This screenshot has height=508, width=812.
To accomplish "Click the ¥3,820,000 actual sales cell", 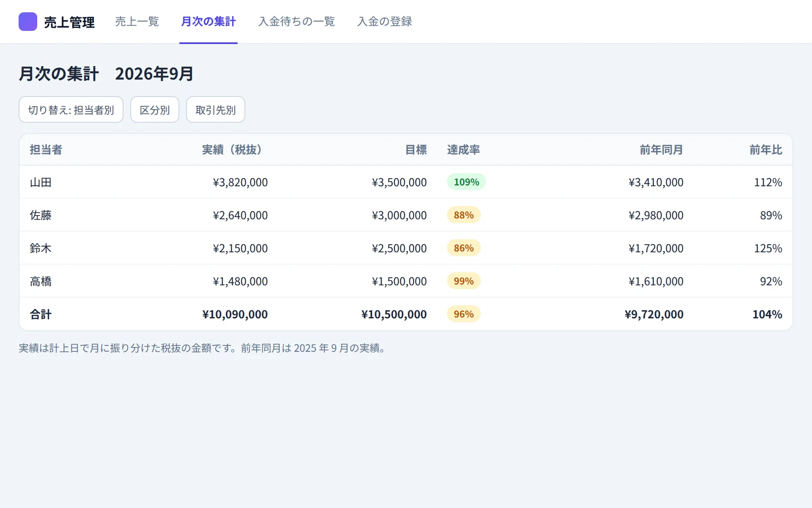I will [x=240, y=182].
